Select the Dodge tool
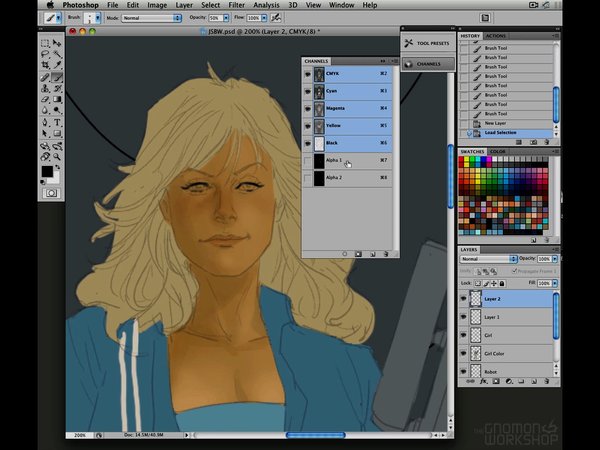Image resolution: width=600 pixels, height=450 pixels. (57, 111)
